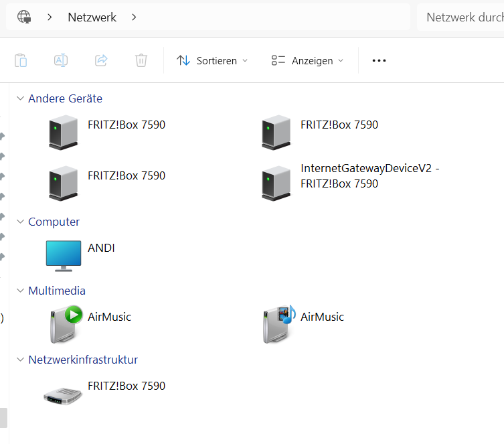Select AirMusic media player with green play icon
Screen dimensions: 504x444
pos(66,324)
